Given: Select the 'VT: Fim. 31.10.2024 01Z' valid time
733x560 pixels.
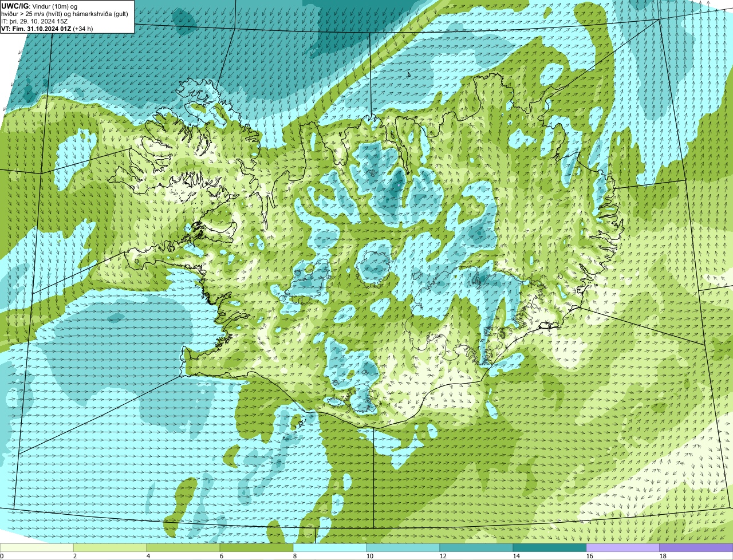Looking at the screenshot, I should (37, 28).
